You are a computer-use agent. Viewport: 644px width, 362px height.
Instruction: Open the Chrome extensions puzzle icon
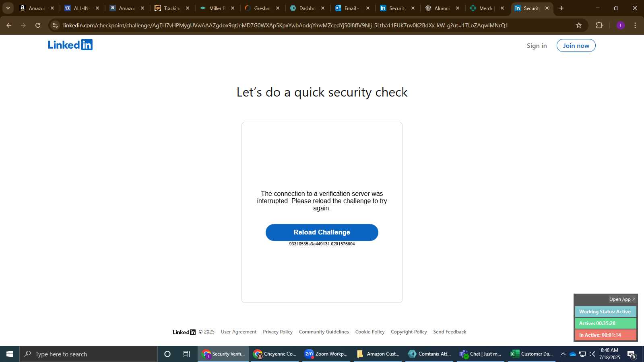coord(599,25)
